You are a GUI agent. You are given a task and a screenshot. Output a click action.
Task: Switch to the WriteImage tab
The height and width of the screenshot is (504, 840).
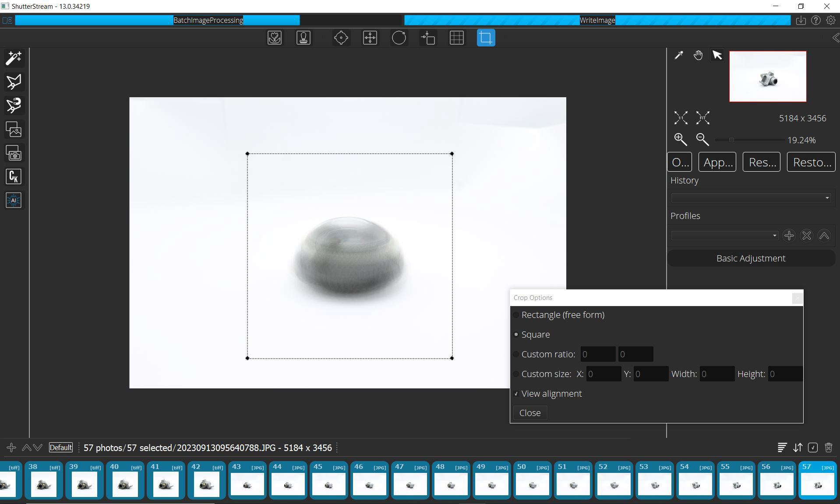[x=597, y=20]
